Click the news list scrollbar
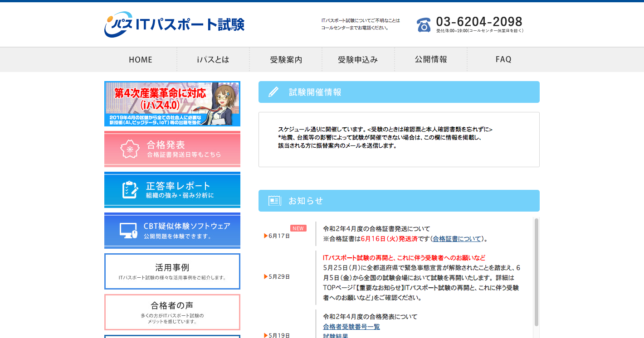Image resolution: width=644 pixels, height=338 pixels. coord(536,272)
